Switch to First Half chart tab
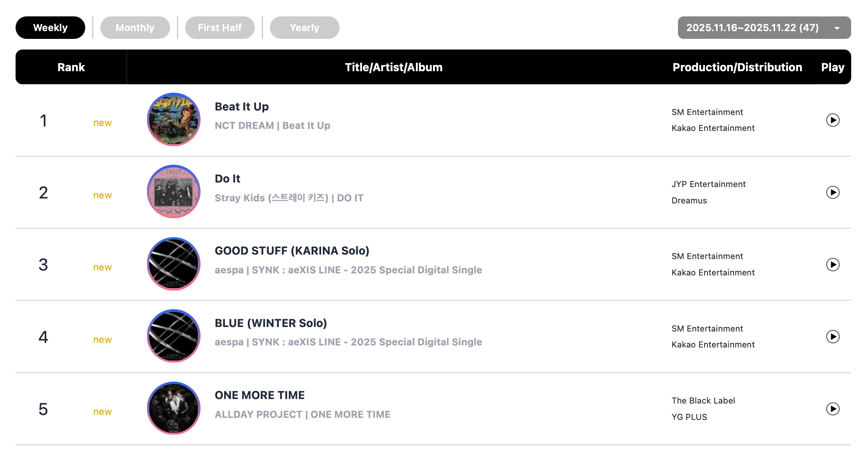868x451 pixels. tap(220, 28)
